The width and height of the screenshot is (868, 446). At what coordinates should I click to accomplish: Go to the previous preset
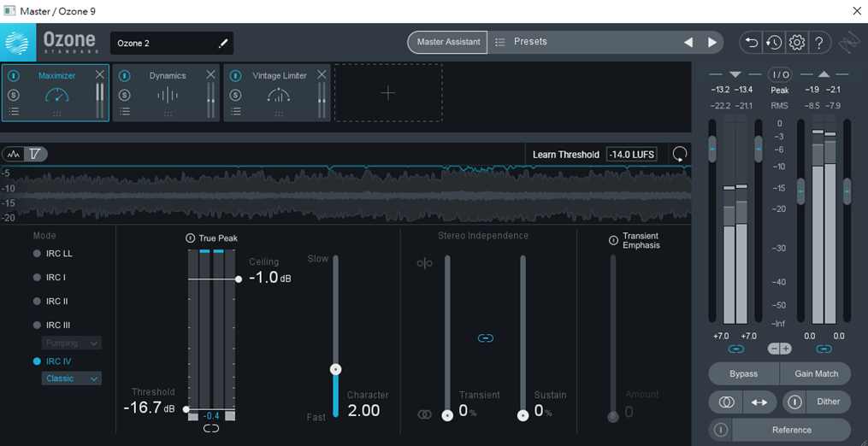tap(688, 43)
